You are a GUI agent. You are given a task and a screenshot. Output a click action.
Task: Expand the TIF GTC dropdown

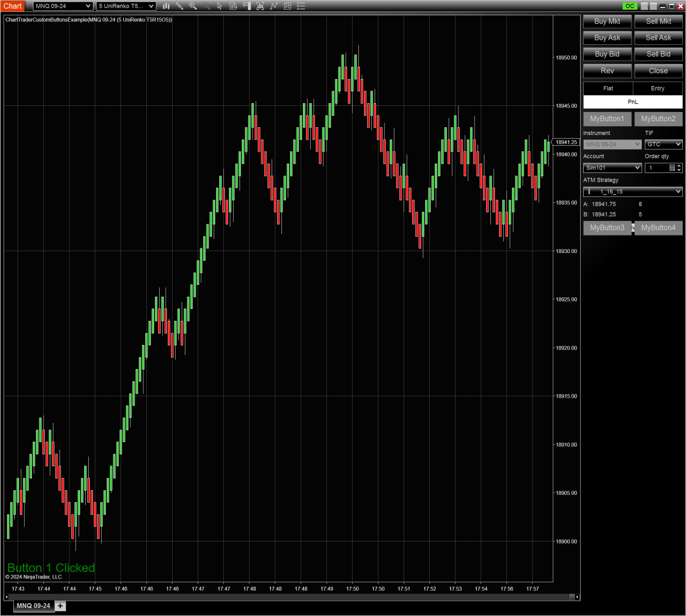664,144
